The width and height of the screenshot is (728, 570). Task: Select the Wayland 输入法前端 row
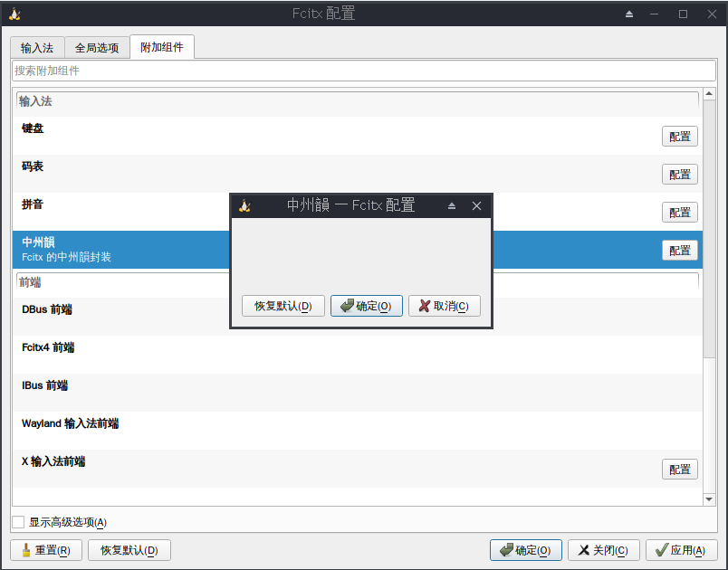pos(358,431)
